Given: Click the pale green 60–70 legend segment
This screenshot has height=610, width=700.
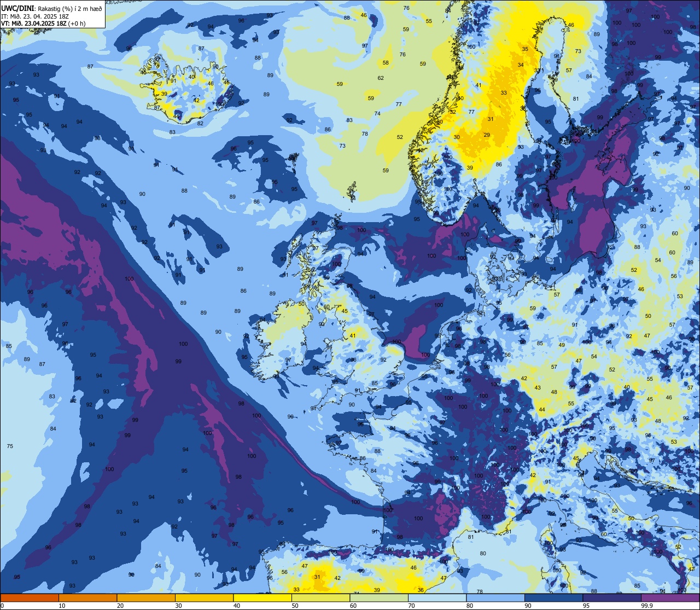Looking at the screenshot, I should pyautogui.click(x=379, y=597).
